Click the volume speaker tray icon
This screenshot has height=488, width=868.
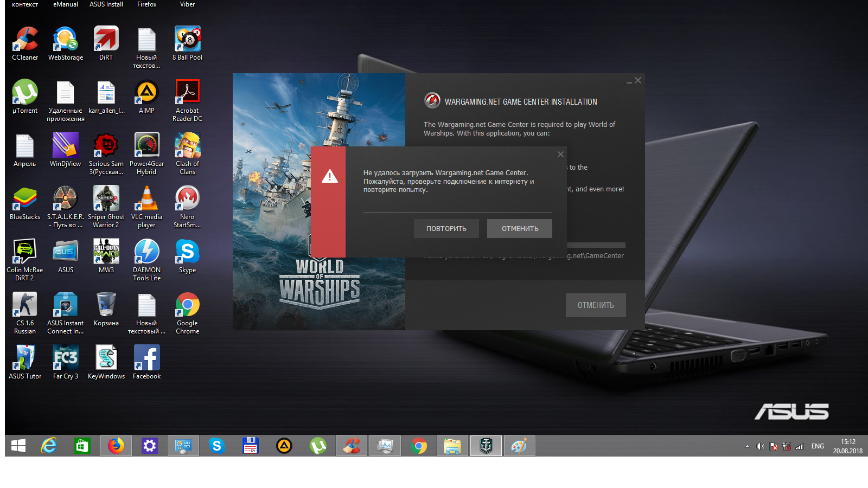tap(760, 446)
